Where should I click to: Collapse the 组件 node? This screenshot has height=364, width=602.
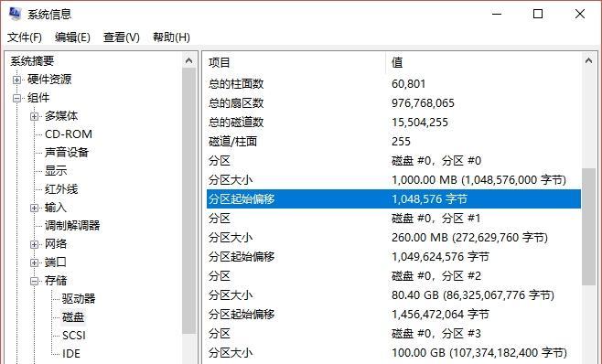(x=16, y=98)
